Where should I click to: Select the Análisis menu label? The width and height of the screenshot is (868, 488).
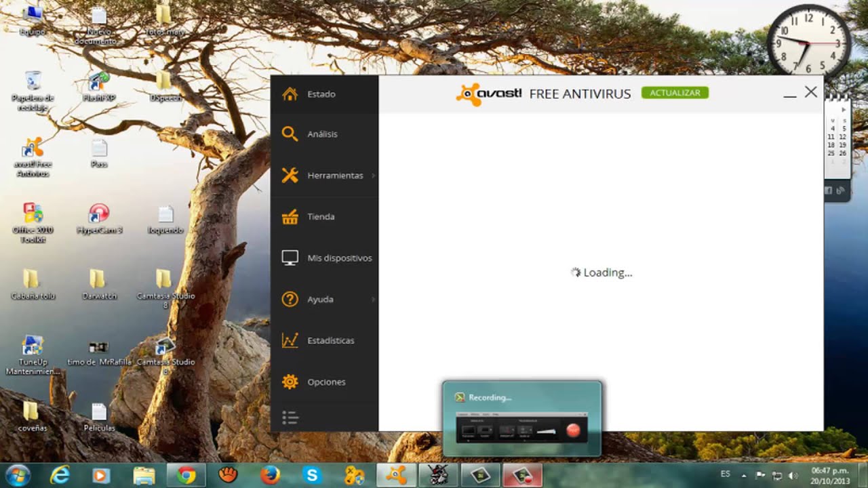point(323,134)
